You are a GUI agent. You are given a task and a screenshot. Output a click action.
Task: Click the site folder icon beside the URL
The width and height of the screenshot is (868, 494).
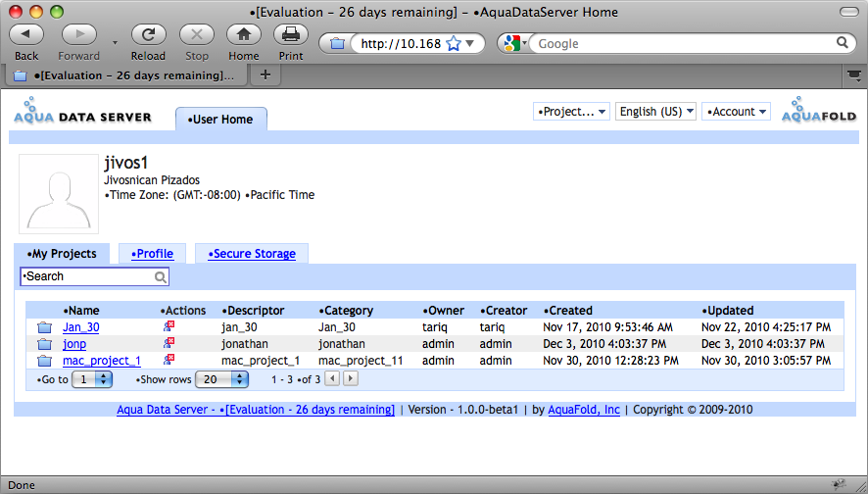click(337, 43)
